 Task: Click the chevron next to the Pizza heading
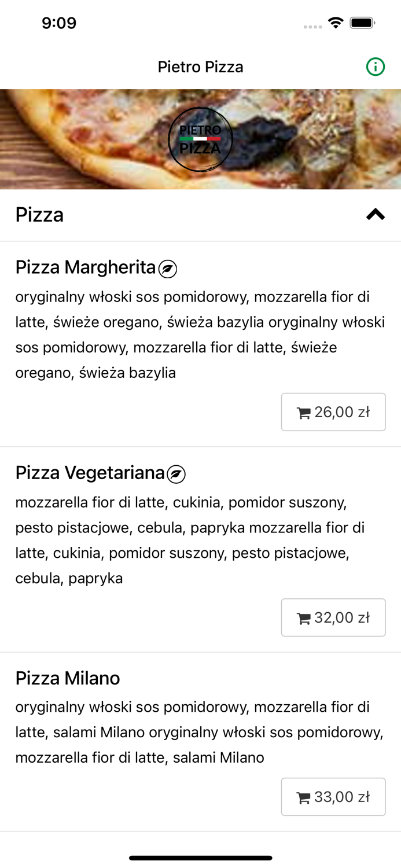pos(375,214)
